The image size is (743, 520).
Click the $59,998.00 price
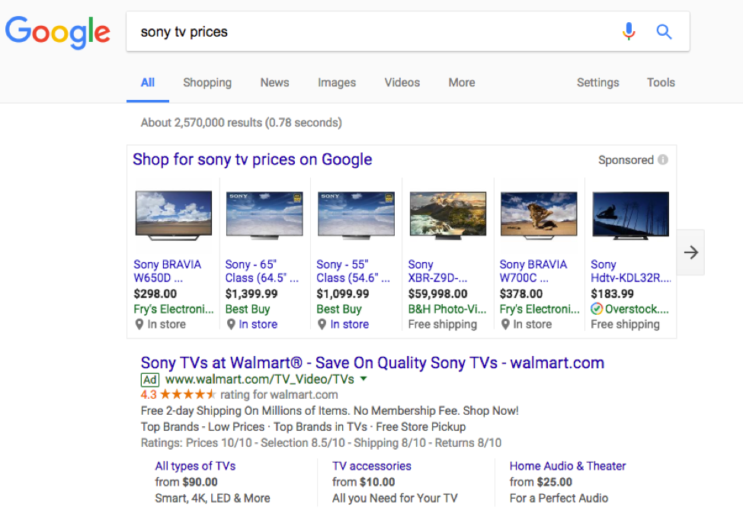[x=437, y=294]
